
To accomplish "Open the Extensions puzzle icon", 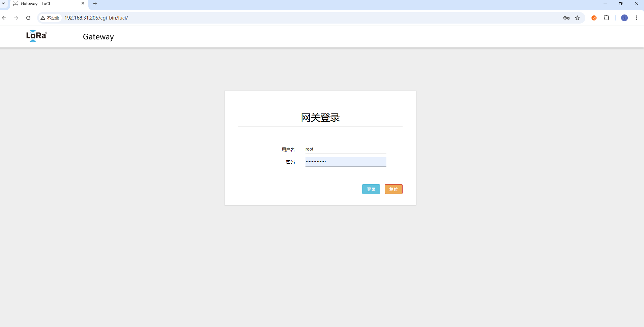I will 606,18.
